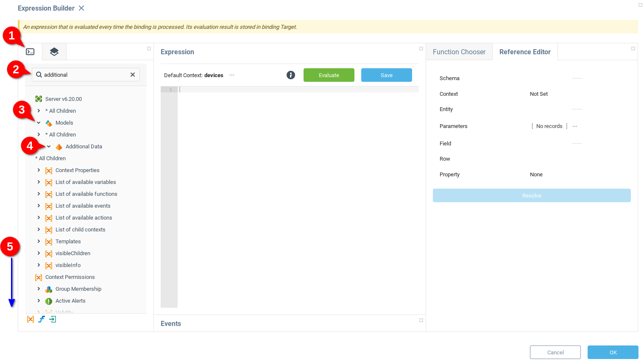The width and height of the screenshot is (644, 362).
Task: Click the Server v6.20.00 node icon
Action: [39, 99]
